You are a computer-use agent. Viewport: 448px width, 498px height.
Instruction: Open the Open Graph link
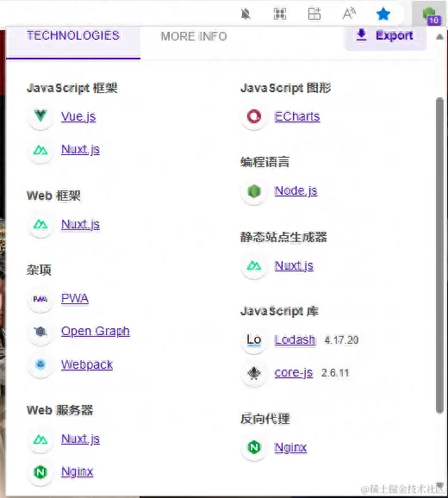tap(96, 332)
